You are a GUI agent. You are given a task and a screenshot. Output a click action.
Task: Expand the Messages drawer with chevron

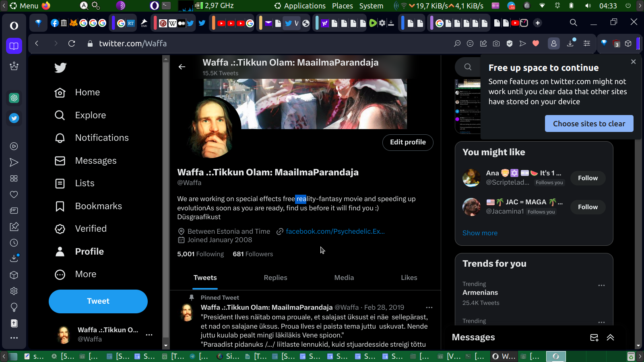(611, 337)
